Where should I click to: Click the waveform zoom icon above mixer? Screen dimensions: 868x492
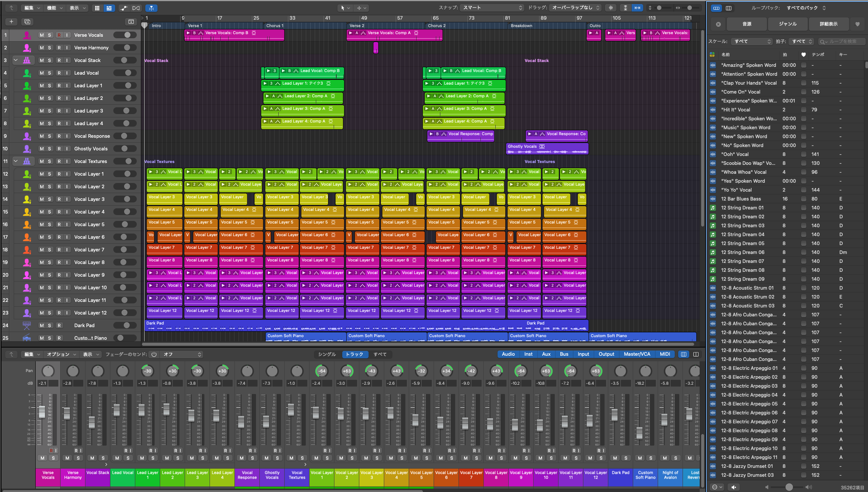610,8
